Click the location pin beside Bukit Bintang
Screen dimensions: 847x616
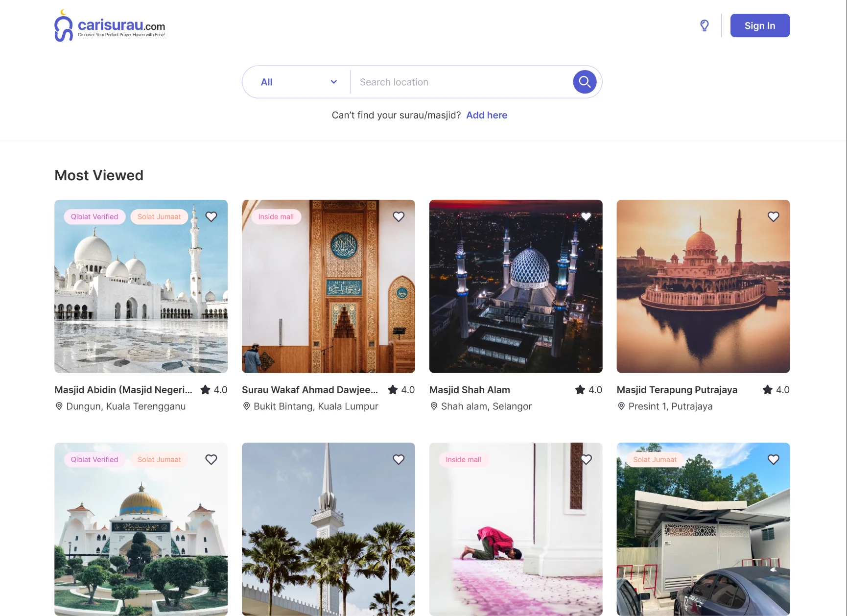[x=246, y=406]
